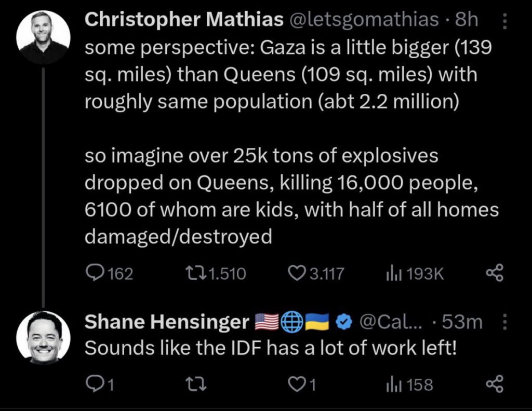Open the three-dot menu on Shane's reply

tap(504, 322)
